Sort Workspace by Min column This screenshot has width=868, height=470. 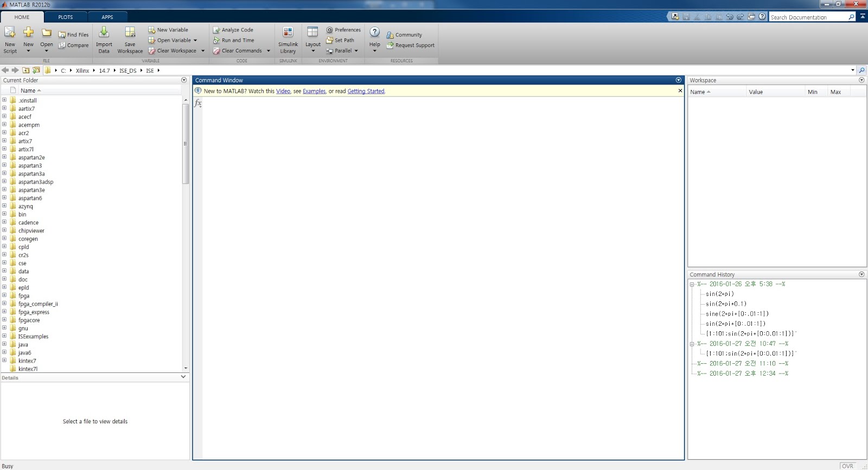[x=816, y=92]
